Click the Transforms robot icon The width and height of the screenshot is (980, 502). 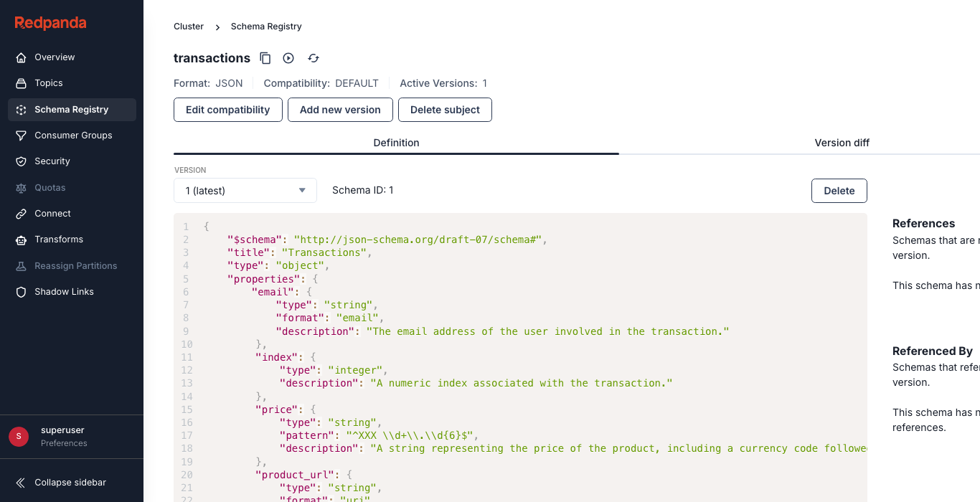(22, 240)
